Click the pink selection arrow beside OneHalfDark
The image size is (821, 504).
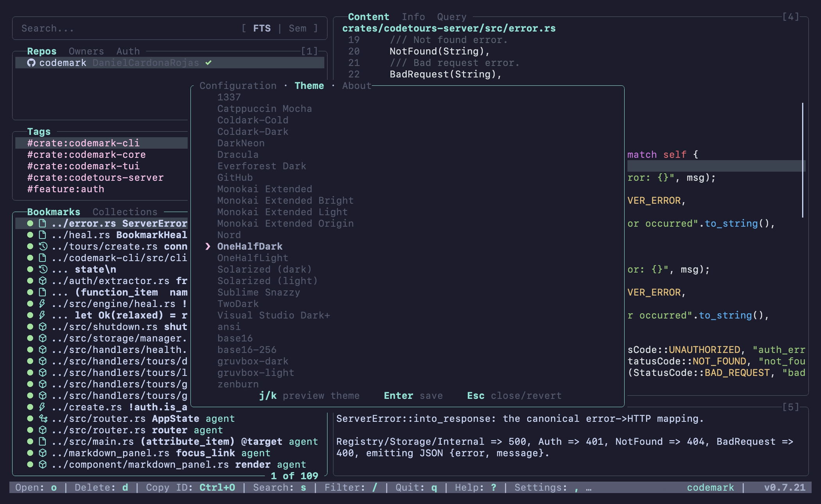208,247
